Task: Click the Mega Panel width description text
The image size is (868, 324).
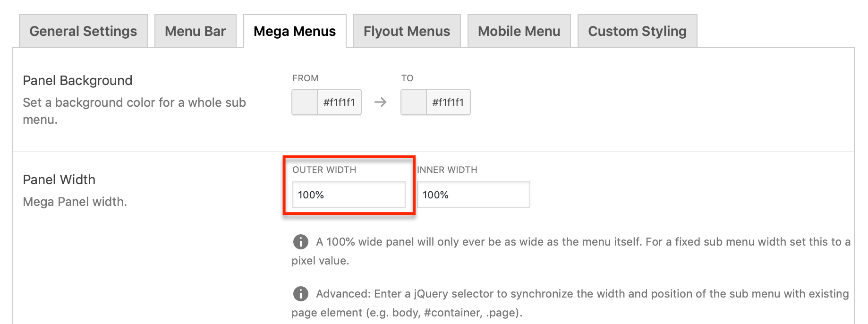Action: (x=75, y=202)
